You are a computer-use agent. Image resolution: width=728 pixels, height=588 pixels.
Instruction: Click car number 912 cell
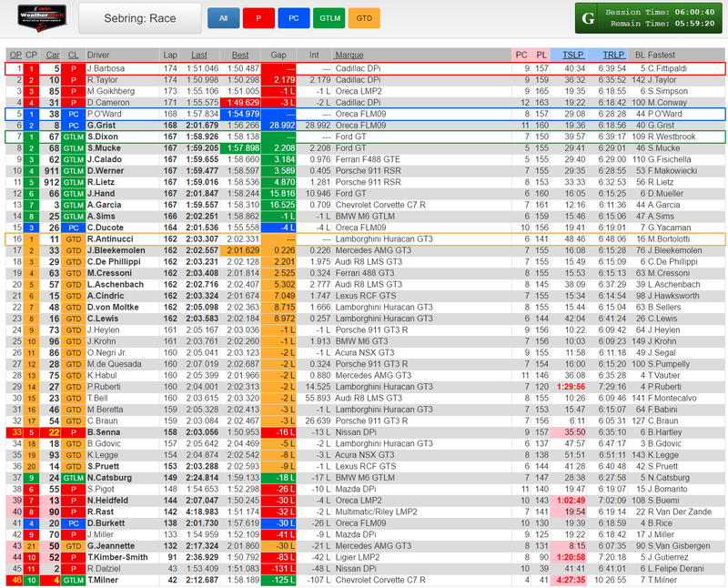(51, 182)
